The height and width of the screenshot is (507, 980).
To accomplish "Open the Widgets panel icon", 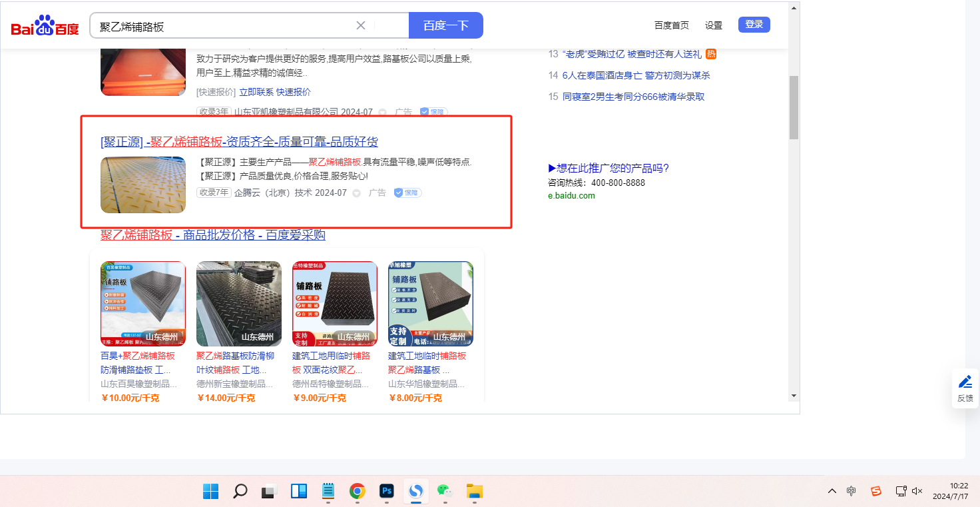I will (x=299, y=492).
